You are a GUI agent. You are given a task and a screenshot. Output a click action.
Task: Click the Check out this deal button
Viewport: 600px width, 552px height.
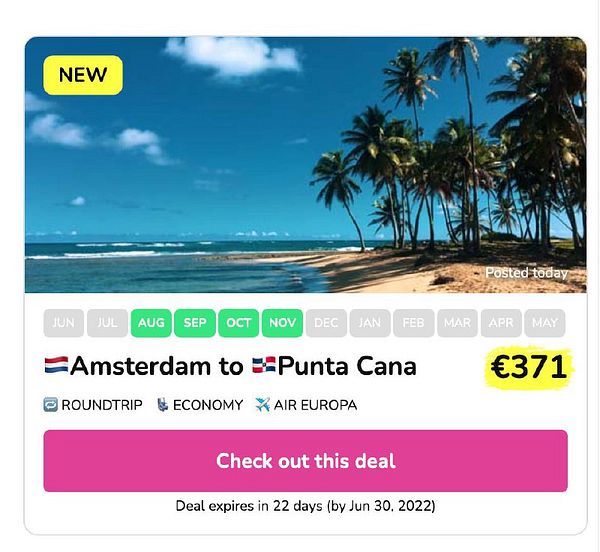[x=305, y=461]
